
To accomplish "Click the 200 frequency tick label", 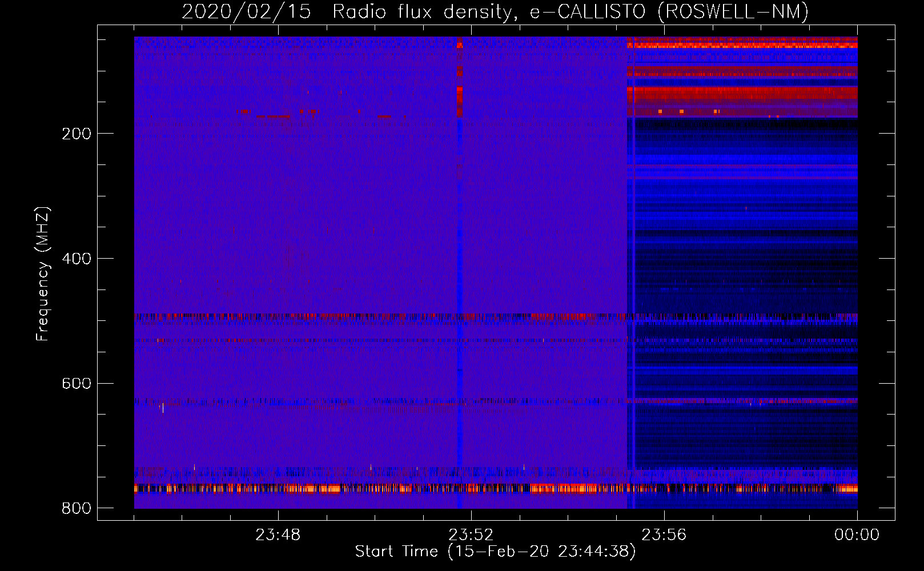I will pyautogui.click(x=77, y=134).
